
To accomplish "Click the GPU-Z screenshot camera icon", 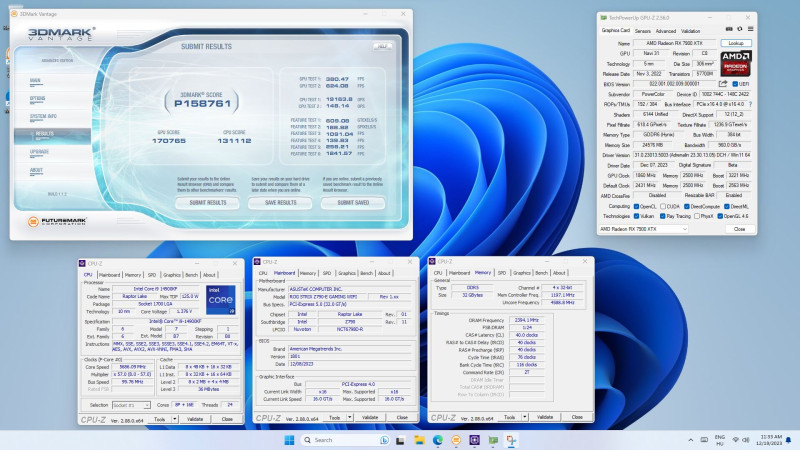I will click(729, 29).
